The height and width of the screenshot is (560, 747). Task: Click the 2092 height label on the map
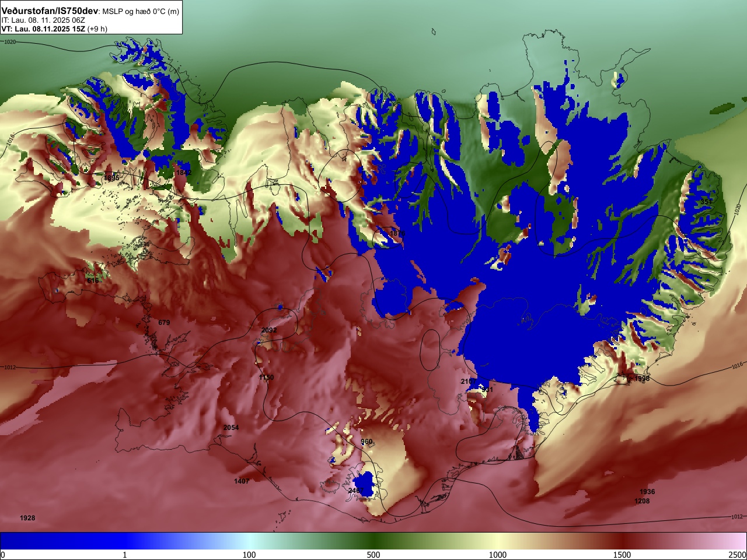pyautogui.click(x=269, y=330)
